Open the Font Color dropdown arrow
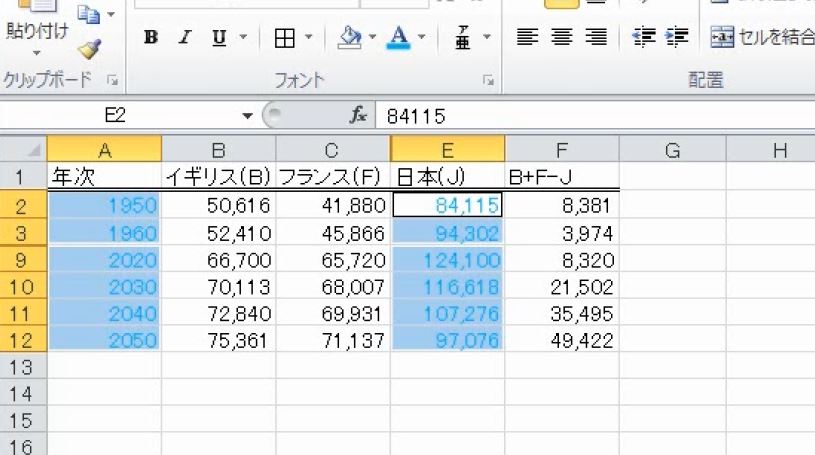The image size is (815, 455). point(422,37)
